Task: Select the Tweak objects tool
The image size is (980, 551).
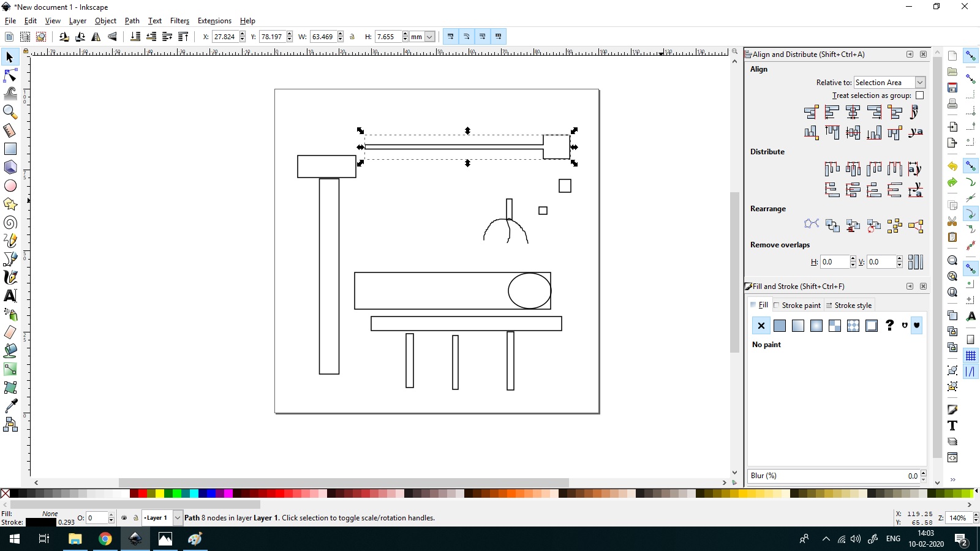Action: (10, 94)
